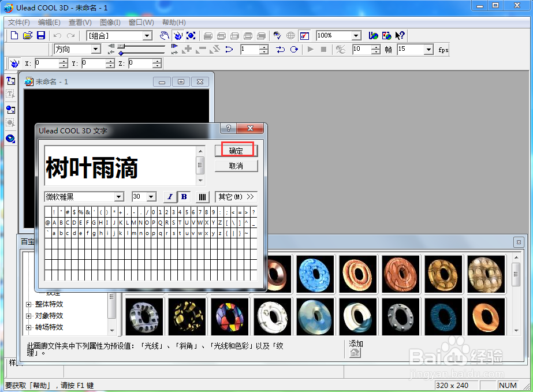
Task: Open the font size 30 dropdown
Action: click(x=151, y=197)
